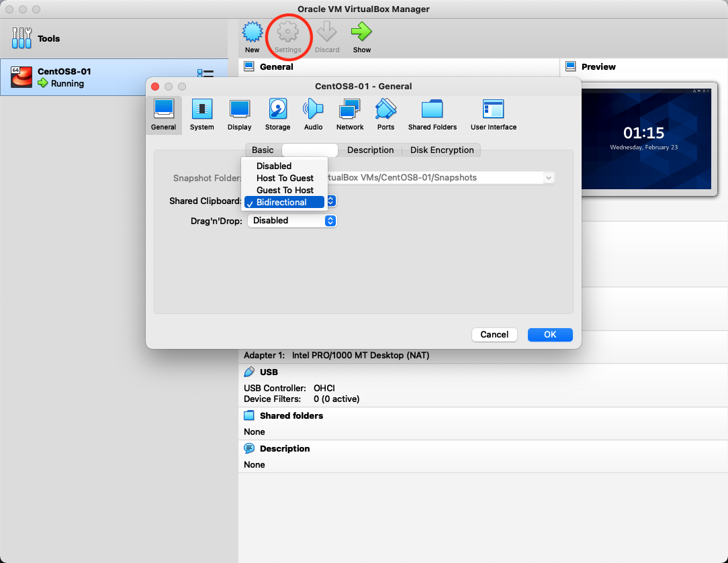The width and height of the screenshot is (728, 563).
Task: Open the CentOS8-01 list menu icon
Action: tap(206, 74)
